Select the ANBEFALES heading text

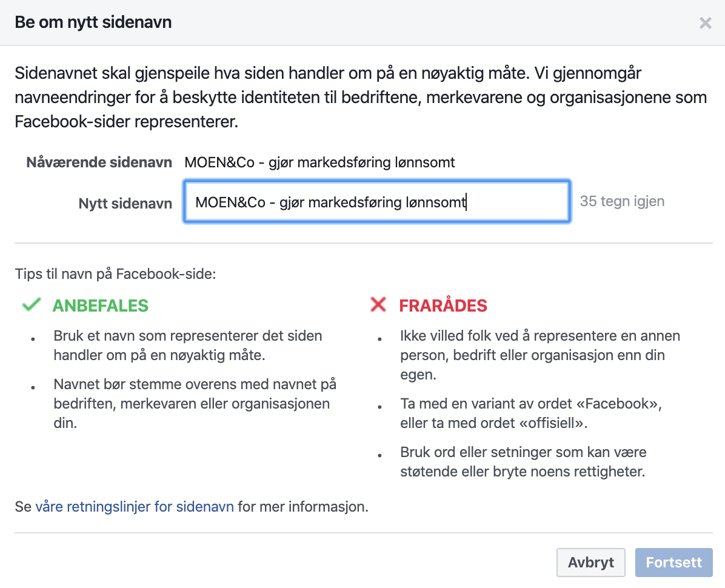point(101,306)
